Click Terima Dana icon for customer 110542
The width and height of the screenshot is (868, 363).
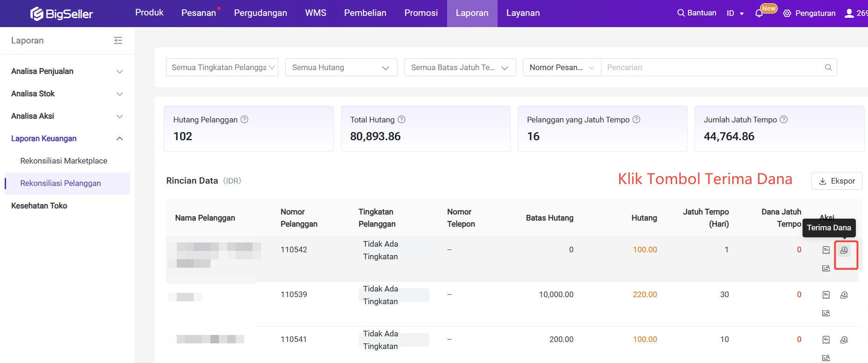[x=844, y=250]
